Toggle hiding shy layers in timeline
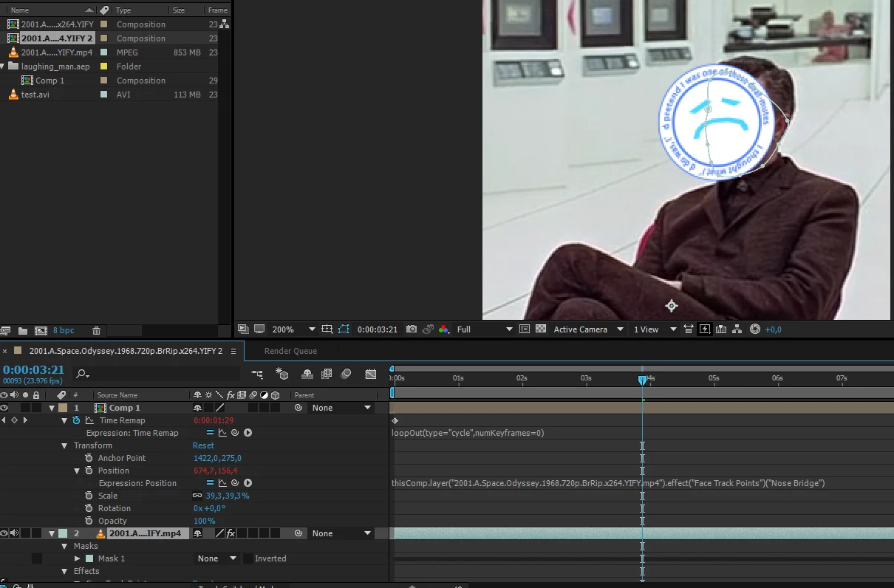894x588 pixels. click(307, 374)
